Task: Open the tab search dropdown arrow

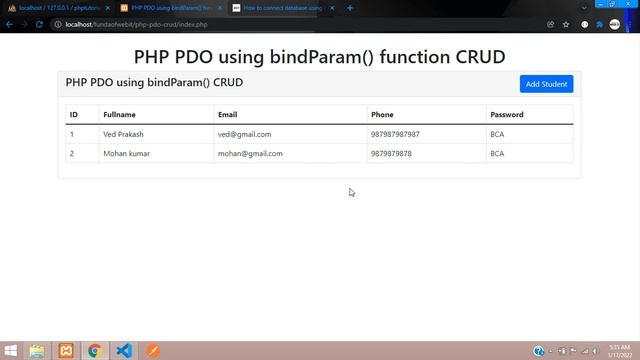Action: coord(584,8)
